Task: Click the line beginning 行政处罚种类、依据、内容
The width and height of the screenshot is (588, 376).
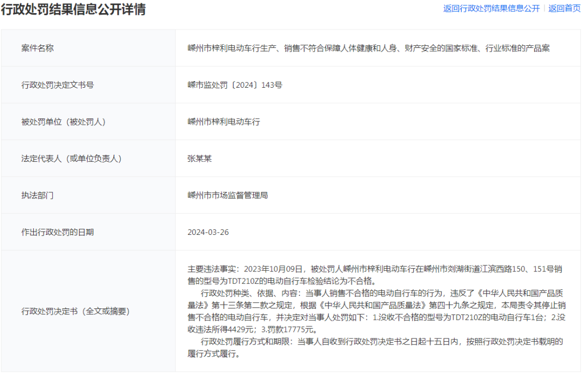Action: (x=381, y=293)
